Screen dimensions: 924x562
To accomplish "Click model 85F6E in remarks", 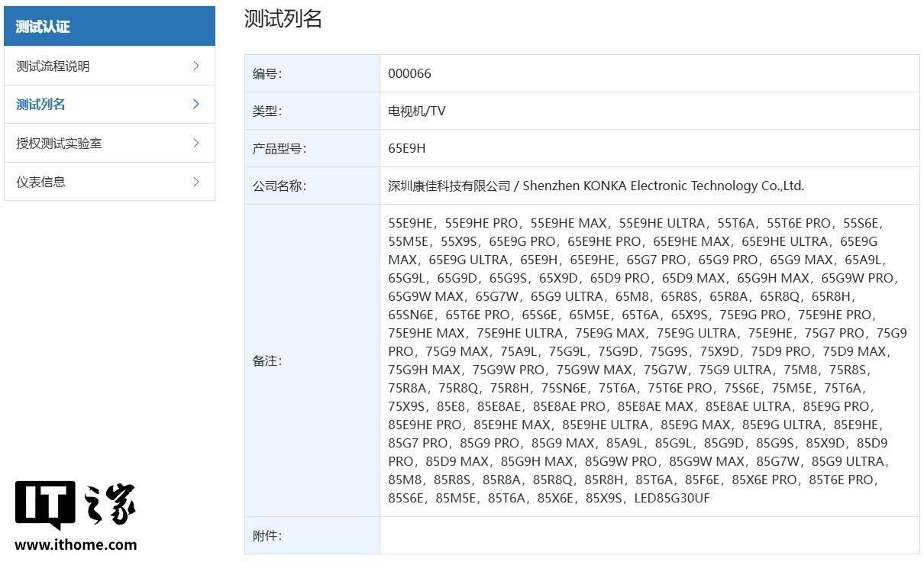I will (x=703, y=480).
